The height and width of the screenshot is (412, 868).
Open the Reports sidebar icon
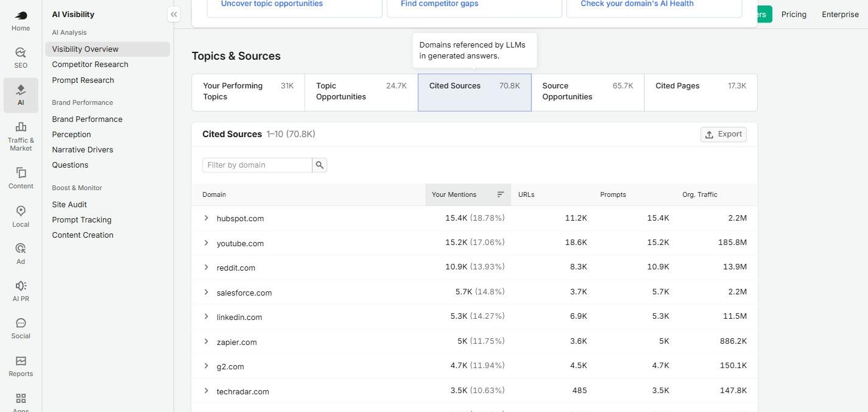pyautogui.click(x=21, y=361)
